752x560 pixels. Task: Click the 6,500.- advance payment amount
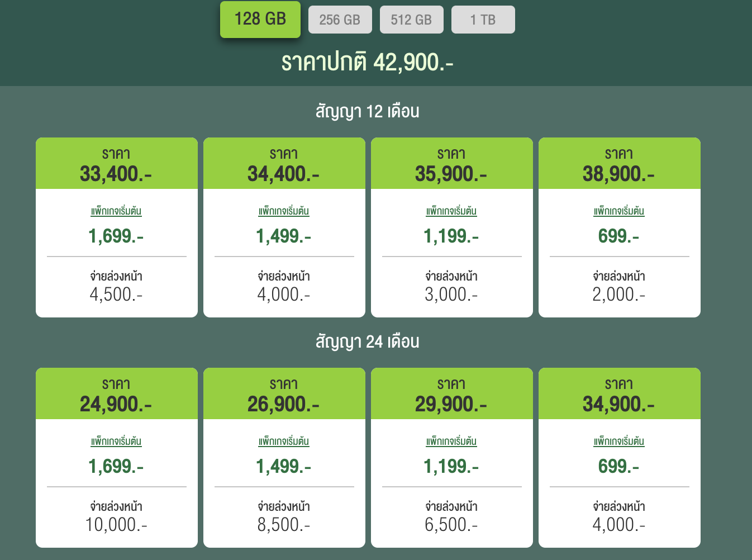[x=451, y=525]
